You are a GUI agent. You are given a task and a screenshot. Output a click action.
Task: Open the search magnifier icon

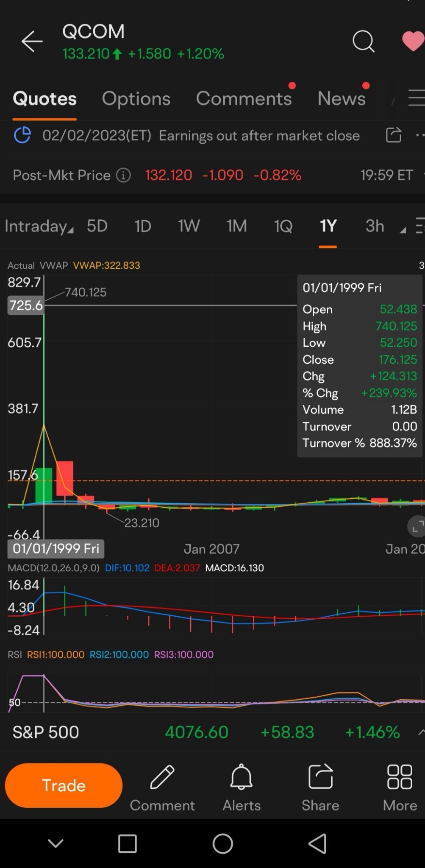(x=364, y=41)
